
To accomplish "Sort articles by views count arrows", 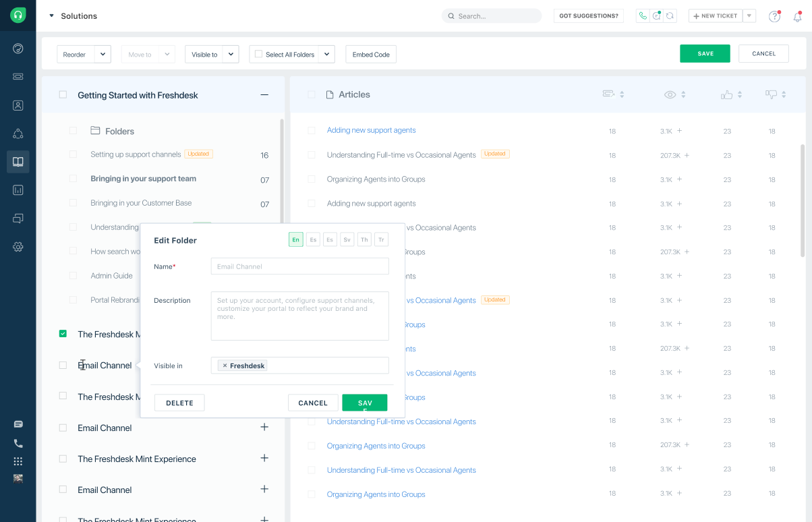I will tap(683, 95).
